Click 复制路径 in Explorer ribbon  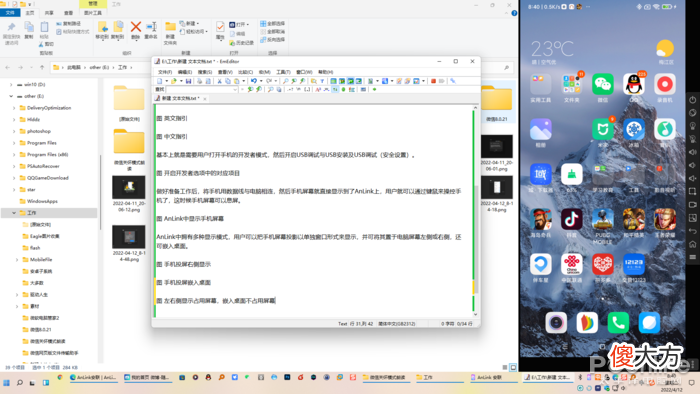tap(68, 24)
